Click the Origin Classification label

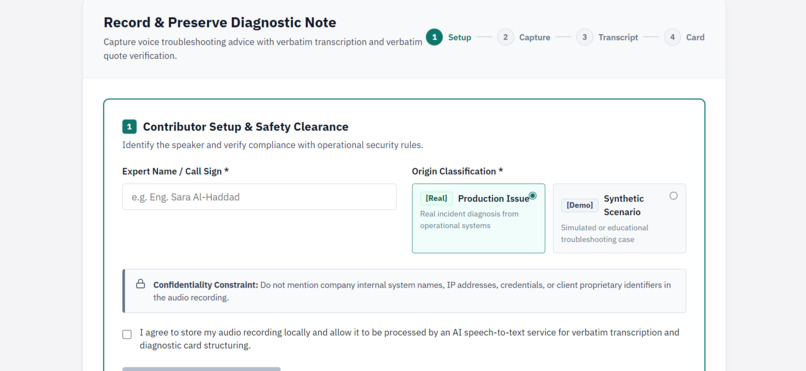pos(457,171)
